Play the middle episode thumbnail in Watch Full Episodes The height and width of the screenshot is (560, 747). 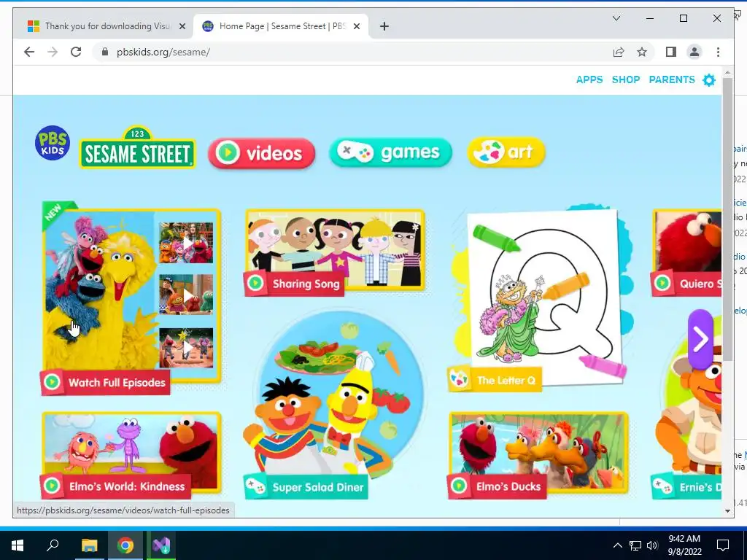coord(186,295)
